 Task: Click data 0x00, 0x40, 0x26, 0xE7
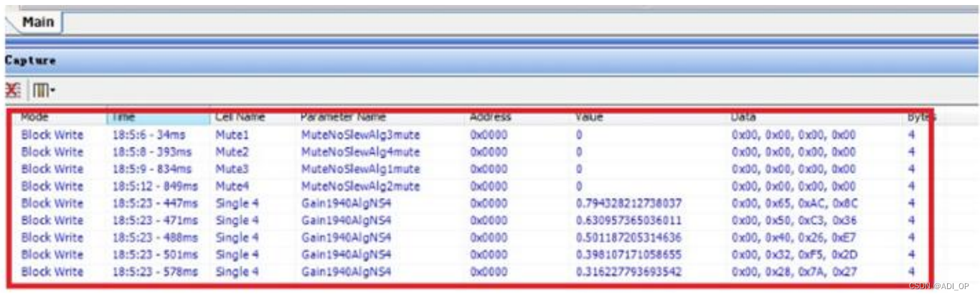click(x=794, y=237)
